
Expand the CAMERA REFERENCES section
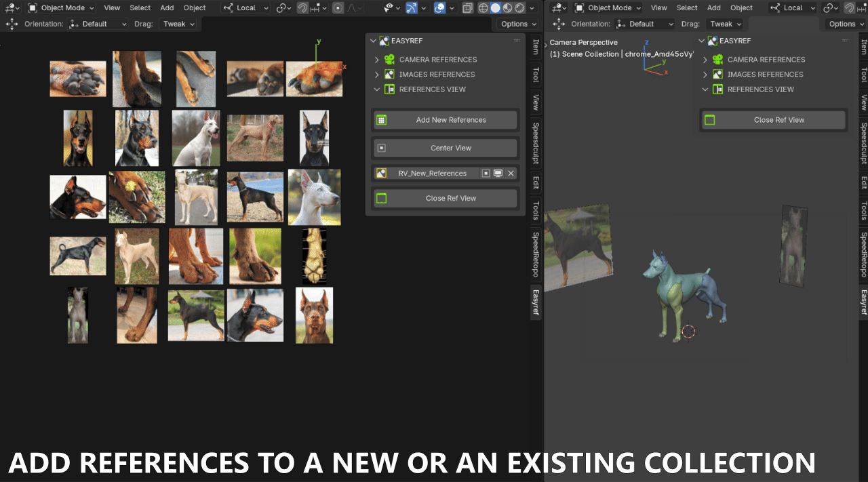click(378, 59)
